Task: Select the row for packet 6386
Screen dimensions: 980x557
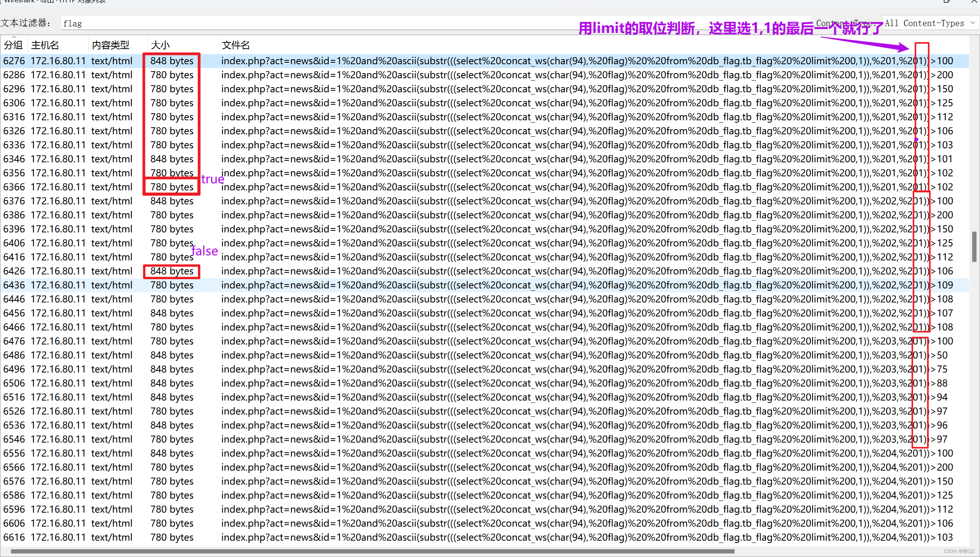Action: pos(485,215)
